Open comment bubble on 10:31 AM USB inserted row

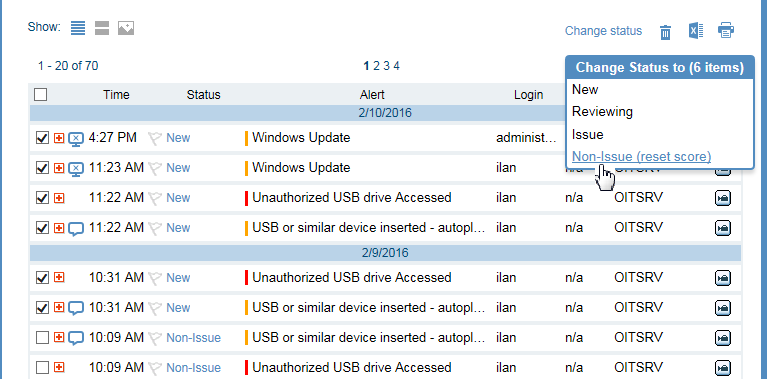[76, 308]
